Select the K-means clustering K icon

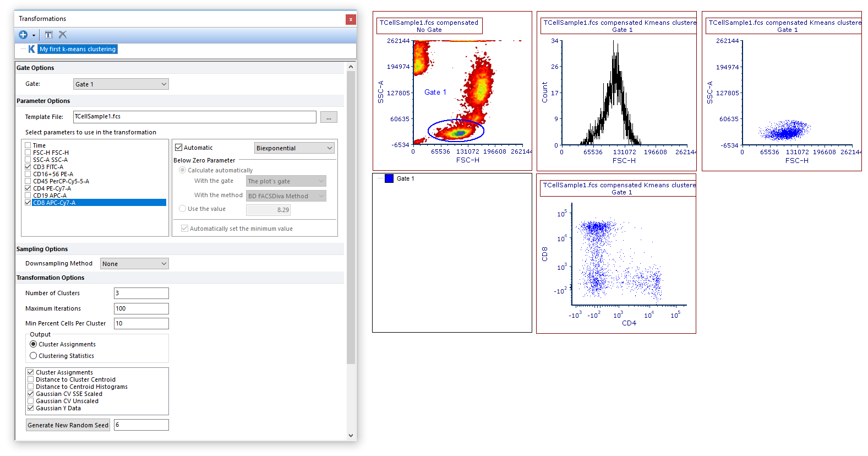[31, 49]
